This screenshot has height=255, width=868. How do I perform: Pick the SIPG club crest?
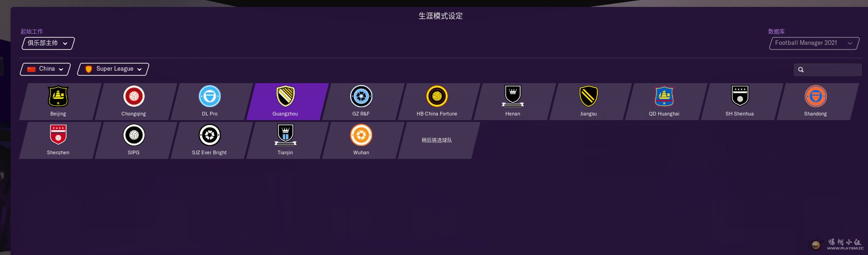[x=134, y=135]
